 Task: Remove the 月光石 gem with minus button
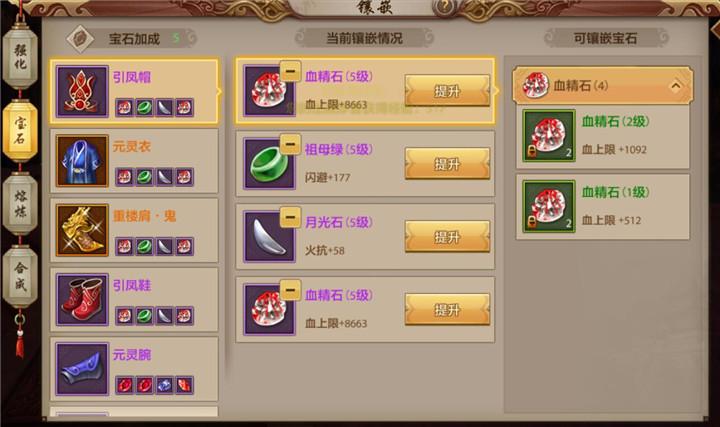tap(290, 217)
